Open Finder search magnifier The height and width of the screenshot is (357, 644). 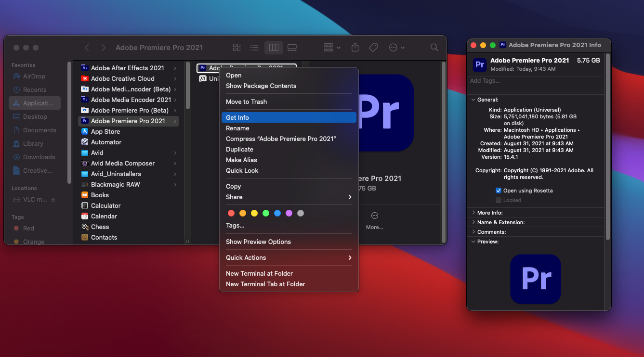[x=434, y=48]
